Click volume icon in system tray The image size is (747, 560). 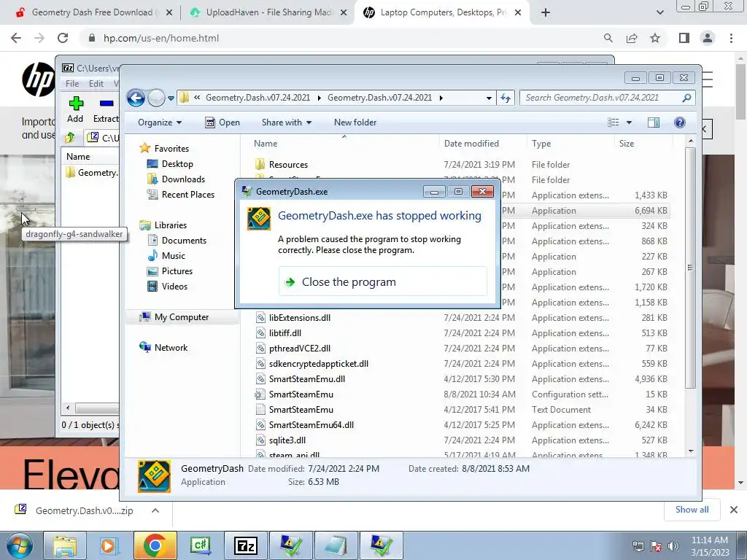(x=673, y=546)
